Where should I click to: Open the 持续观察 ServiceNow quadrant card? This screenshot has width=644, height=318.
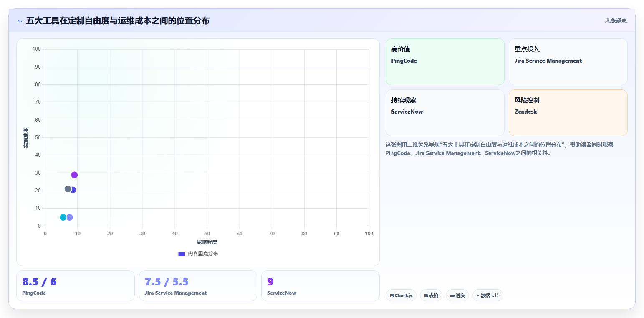pyautogui.click(x=445, y=113)
